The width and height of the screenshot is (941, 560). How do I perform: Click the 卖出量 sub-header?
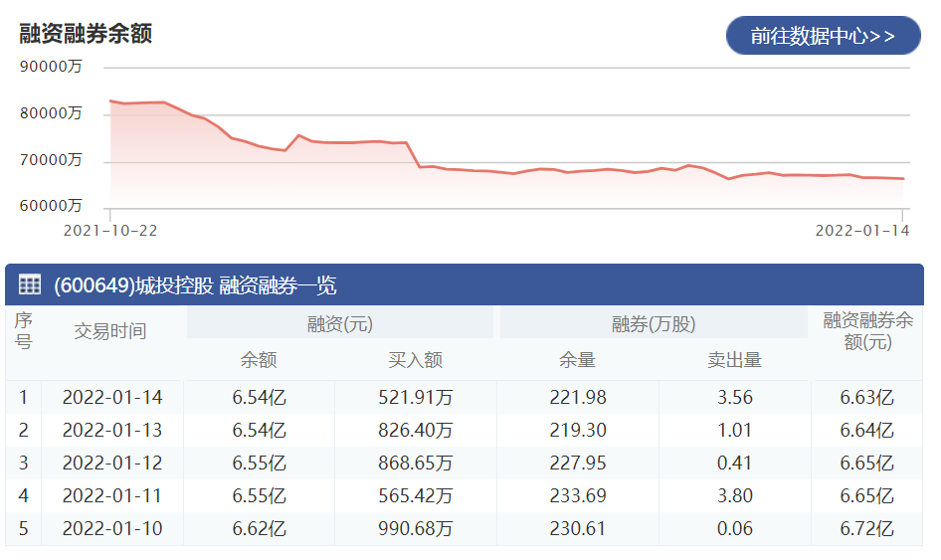click(734, 359)
